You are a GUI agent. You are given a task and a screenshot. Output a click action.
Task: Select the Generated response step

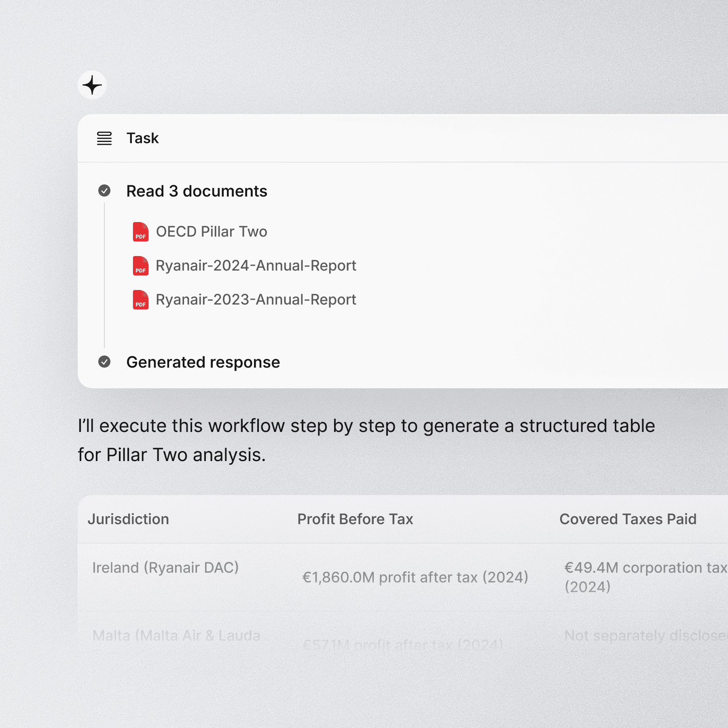203,362
